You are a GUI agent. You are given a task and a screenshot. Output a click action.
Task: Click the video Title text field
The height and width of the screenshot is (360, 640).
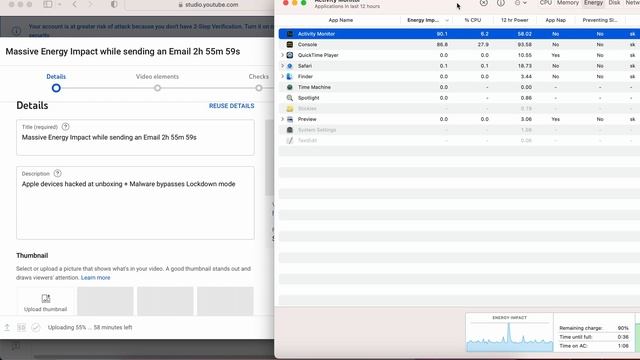pos(135,138)
